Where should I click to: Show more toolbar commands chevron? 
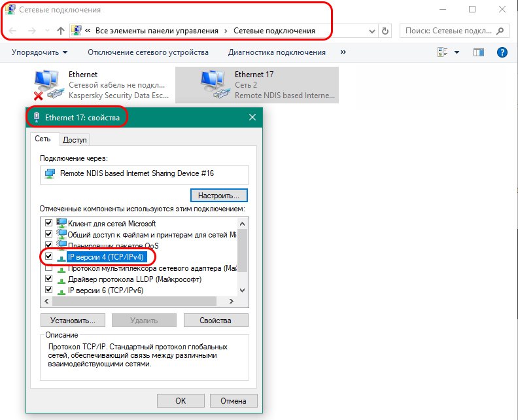(343, 52)
